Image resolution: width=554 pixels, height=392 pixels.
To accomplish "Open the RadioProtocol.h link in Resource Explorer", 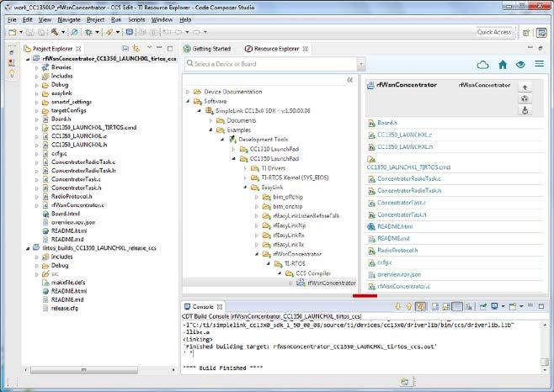I will click(397, 251).
